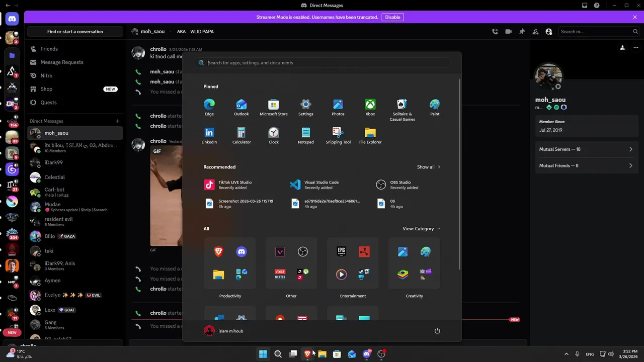The height and width of the screenshot is (362, 644).
Task: Disable Streamer Mode button
Action: pos(392,17)
